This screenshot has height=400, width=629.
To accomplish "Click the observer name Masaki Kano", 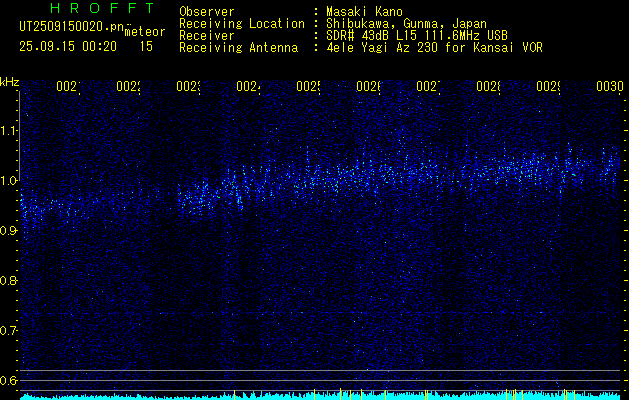I will 364,12.
